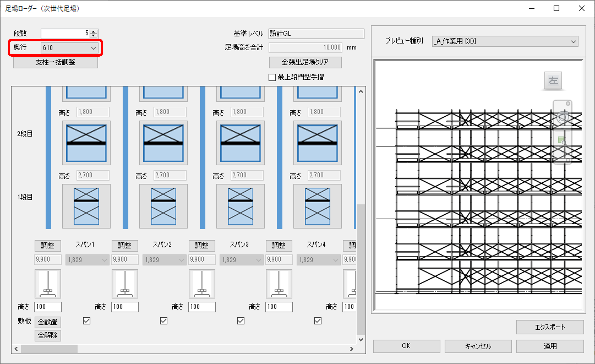Click the 調整 button left of スパン3
This screenshot has width=595, height=364.
click(x=202, y=246)
